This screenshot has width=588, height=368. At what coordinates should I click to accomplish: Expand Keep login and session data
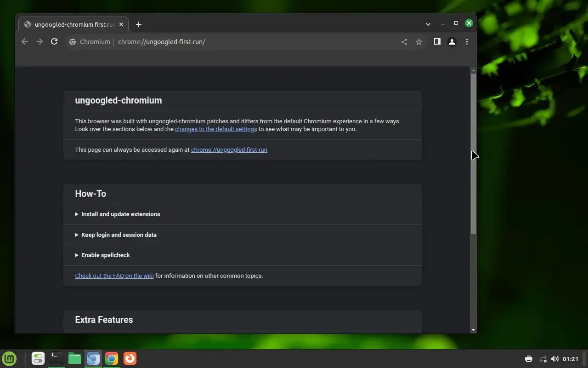point(242,235)
